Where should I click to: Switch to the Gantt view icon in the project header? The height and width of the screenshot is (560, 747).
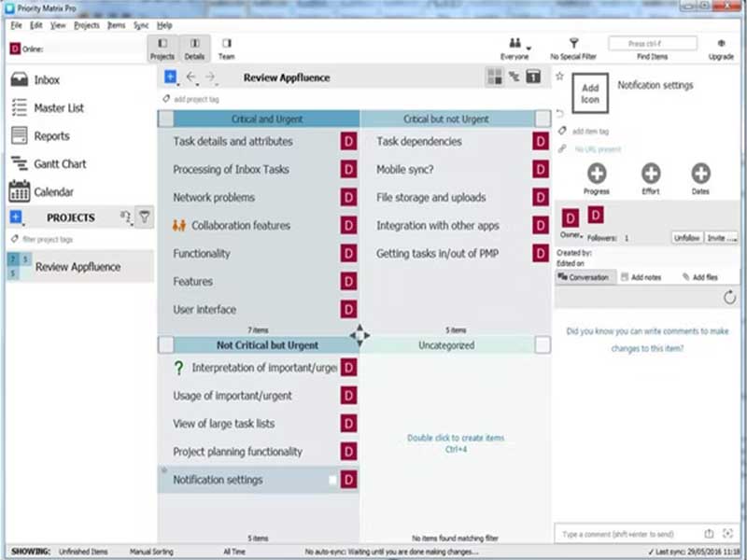click(x=514, y=77)
